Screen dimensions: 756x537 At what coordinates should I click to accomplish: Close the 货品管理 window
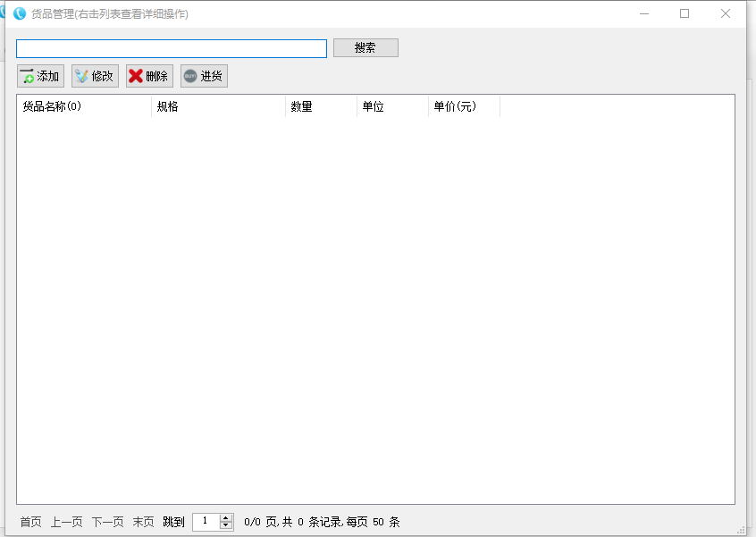[726, 13]
